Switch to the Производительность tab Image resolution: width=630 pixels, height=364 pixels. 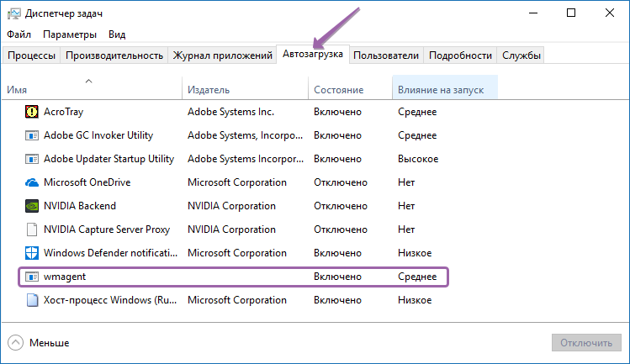(x=114, y=55)
